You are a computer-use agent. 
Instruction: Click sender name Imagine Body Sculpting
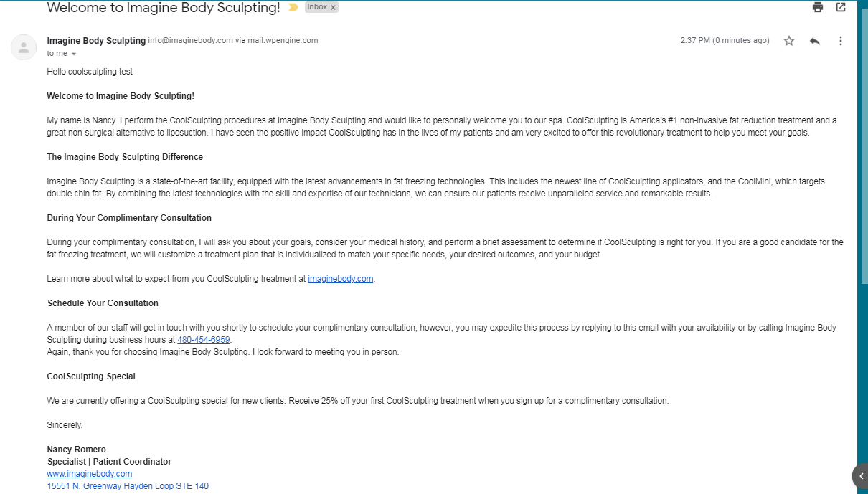point(96,41)
